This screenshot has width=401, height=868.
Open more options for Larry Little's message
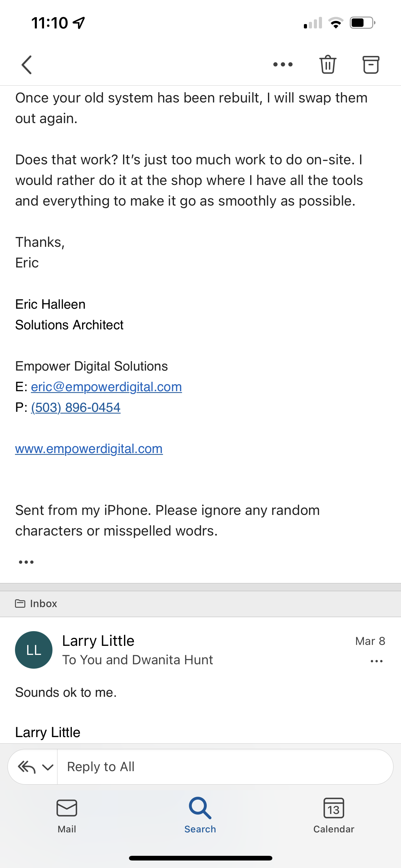click(376, 661)
